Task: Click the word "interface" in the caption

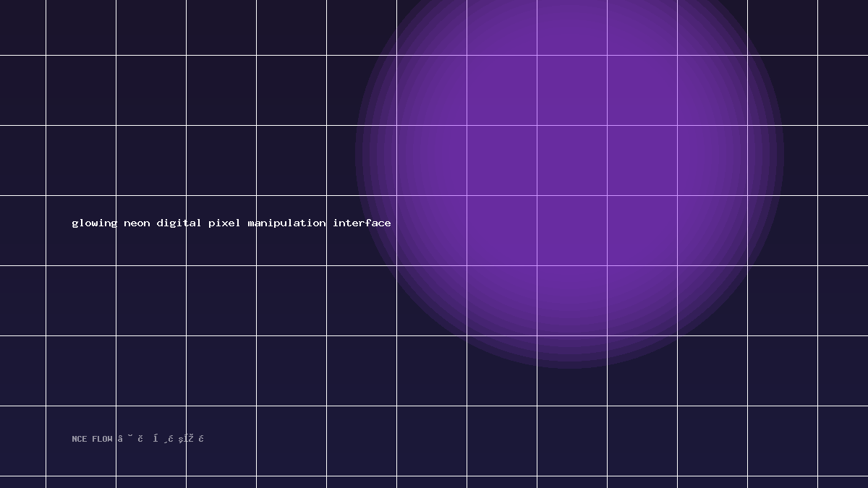Action: point(362,223)
